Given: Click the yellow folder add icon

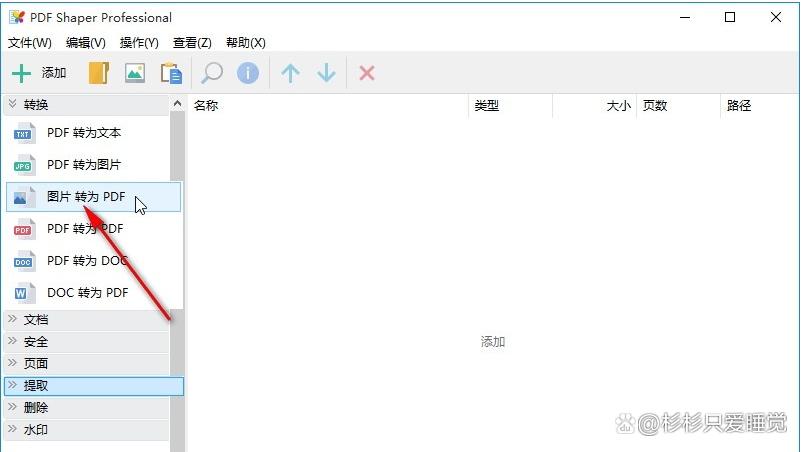Looking at the screenshot, I should pyautogui.click(x=99, y=73).
